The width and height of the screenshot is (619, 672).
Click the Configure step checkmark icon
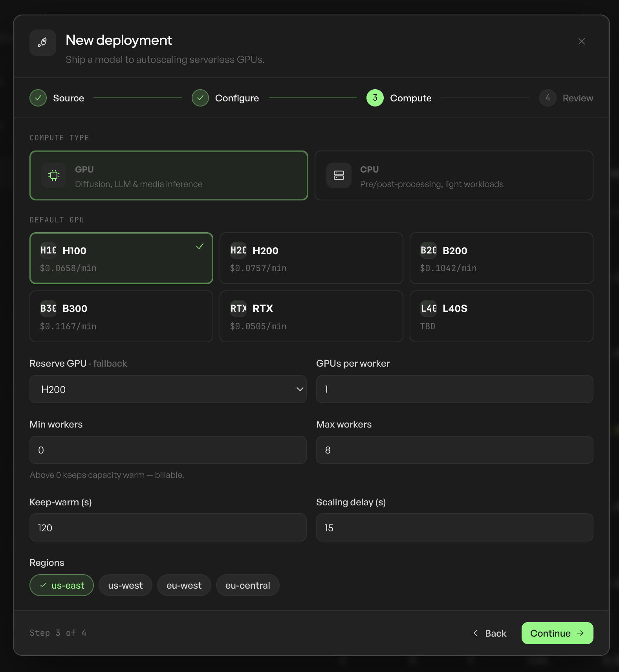[x=200, y=98]
